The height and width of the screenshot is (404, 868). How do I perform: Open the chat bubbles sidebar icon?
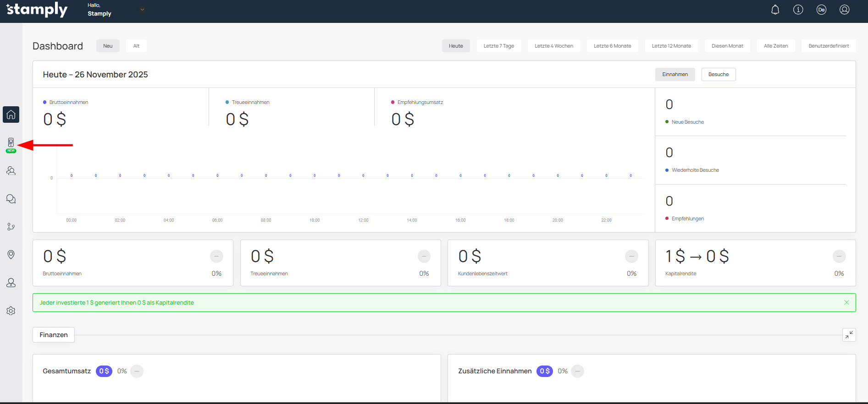[11, 199]
